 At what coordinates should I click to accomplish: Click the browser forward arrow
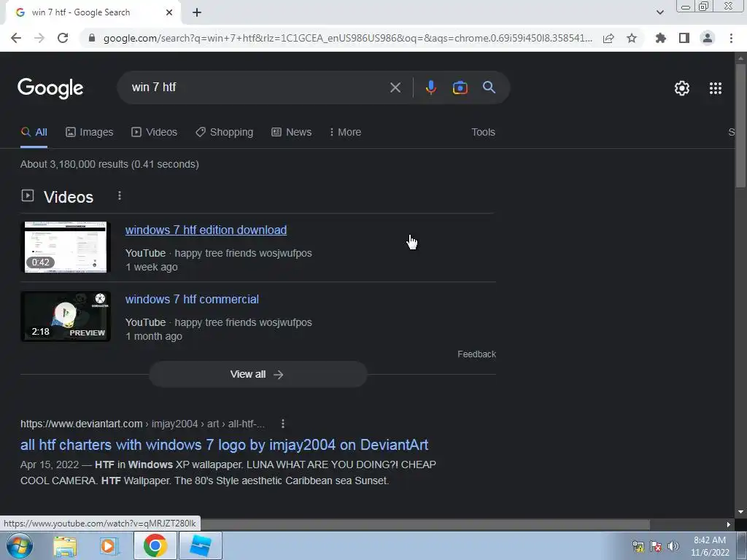[39, 38]
